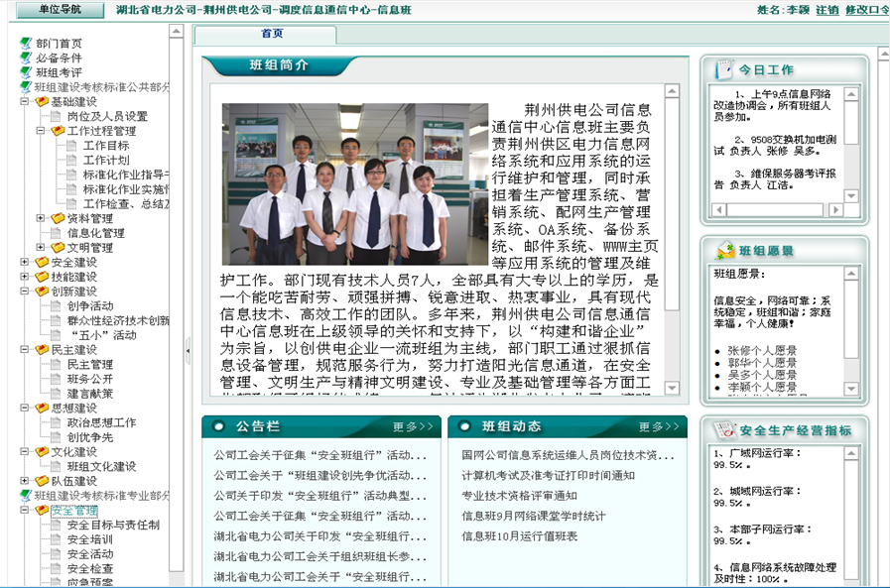Click the 安全生产经营指标 panel icon
Image resolution: width=890 pixels, height=588 pixels.
(x=721, y=430)
